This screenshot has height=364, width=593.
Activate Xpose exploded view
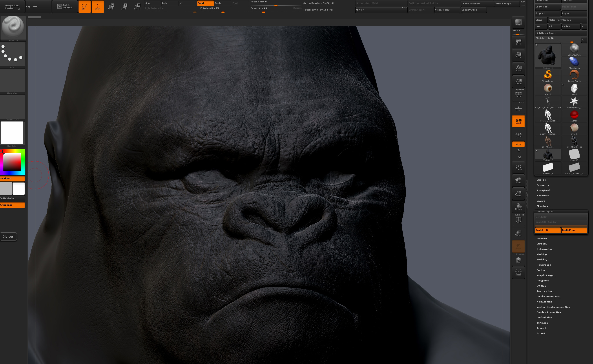click(x=518, y=273)
